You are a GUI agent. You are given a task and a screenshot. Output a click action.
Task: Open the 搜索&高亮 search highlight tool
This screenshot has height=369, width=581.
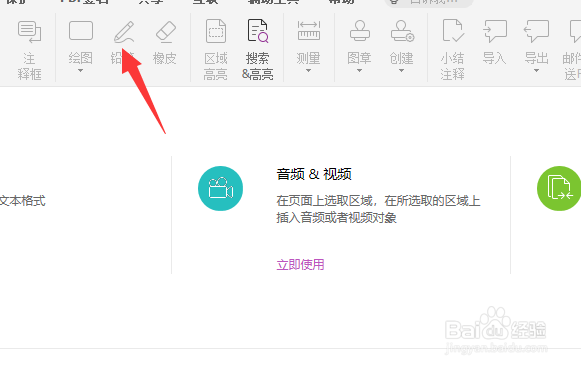[x=258, y=50]
